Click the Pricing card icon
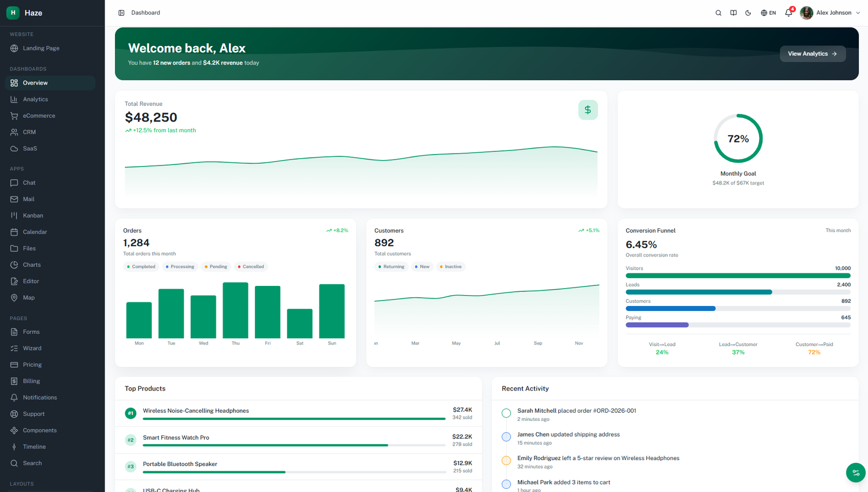Image resolution: width=868 pixels, height=492 pixels. tap(14, 365)
